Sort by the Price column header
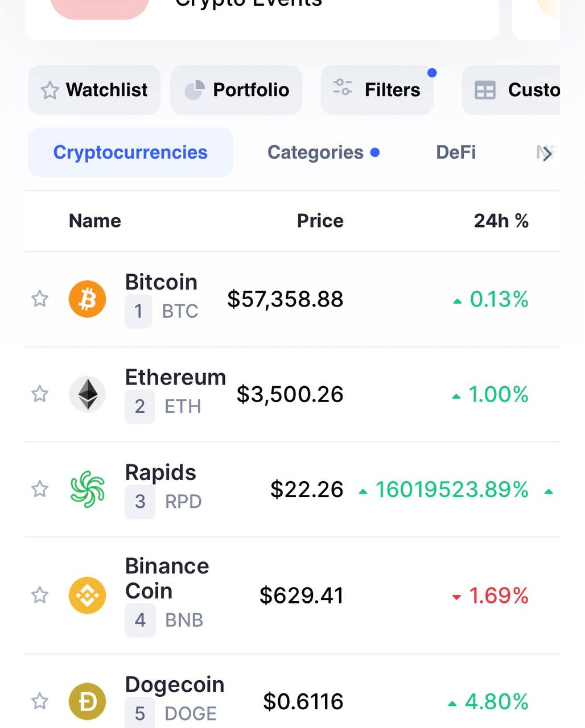Viewport: 585px width, 728px height. [320, 221]
